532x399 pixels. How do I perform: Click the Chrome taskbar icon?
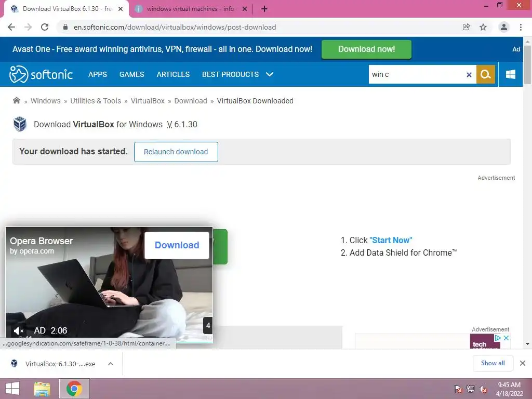74,389
